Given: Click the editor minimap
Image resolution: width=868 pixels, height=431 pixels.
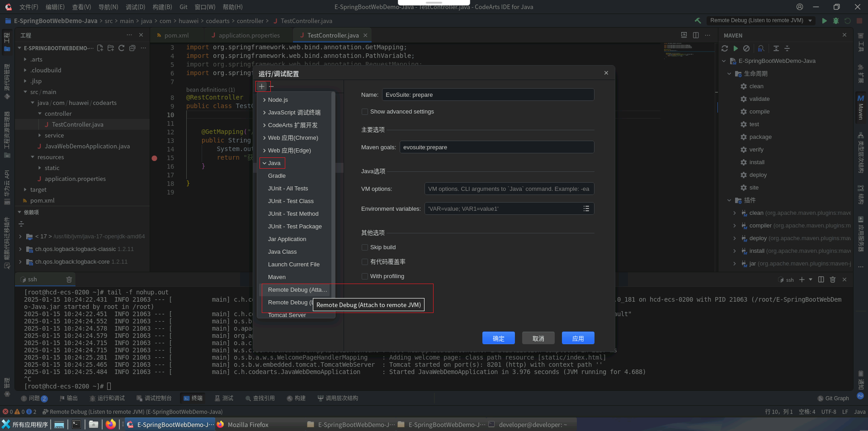Looking at the screenshot, I should (x=689, y=51).
